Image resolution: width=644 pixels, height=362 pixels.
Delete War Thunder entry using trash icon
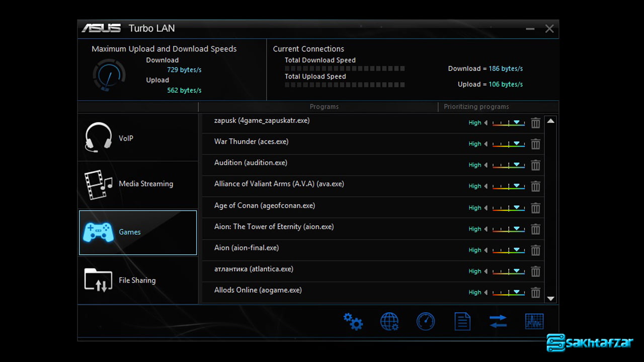pyautogui.click(x=535, y=144)
